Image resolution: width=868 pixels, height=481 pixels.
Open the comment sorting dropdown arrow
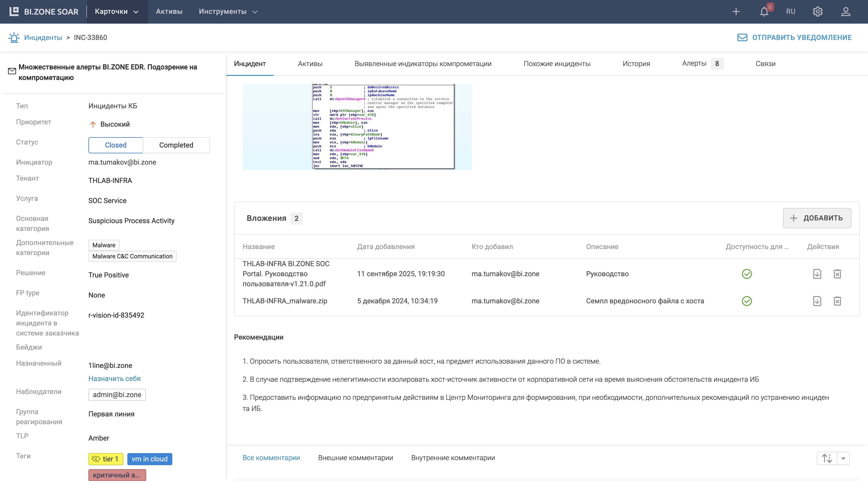point(843,458)
